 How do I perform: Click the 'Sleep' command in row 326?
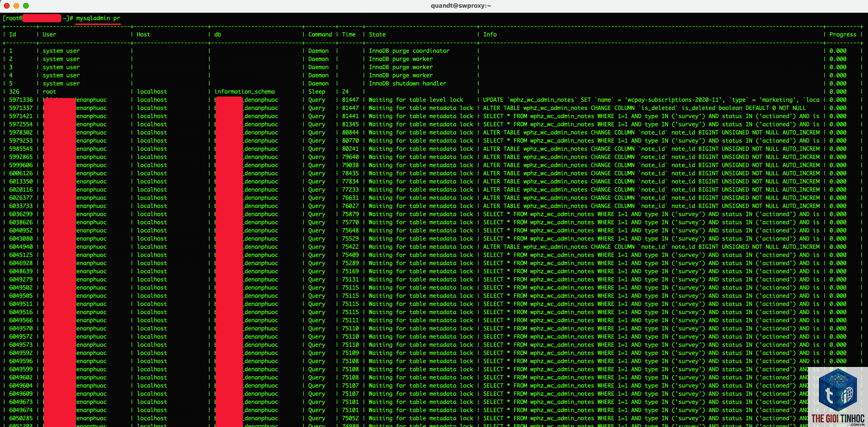point(317,92)
